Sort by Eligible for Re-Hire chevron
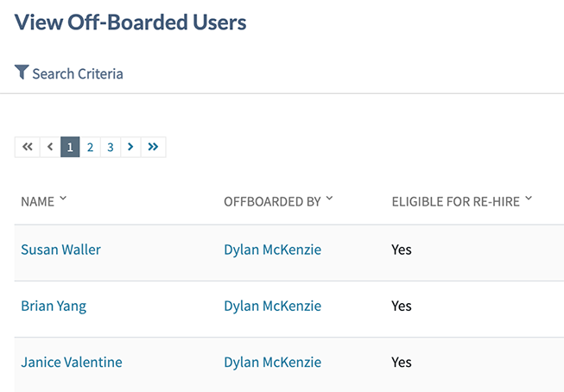 (x=529, y=200)
